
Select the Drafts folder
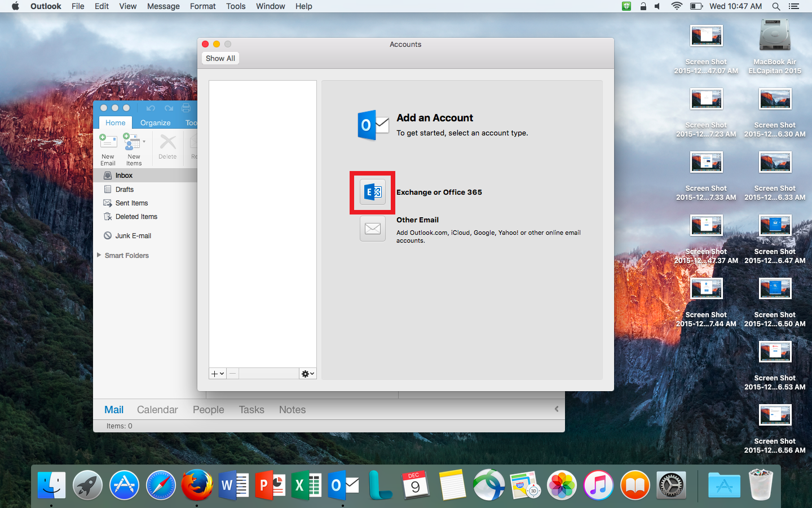click(125, 190)
